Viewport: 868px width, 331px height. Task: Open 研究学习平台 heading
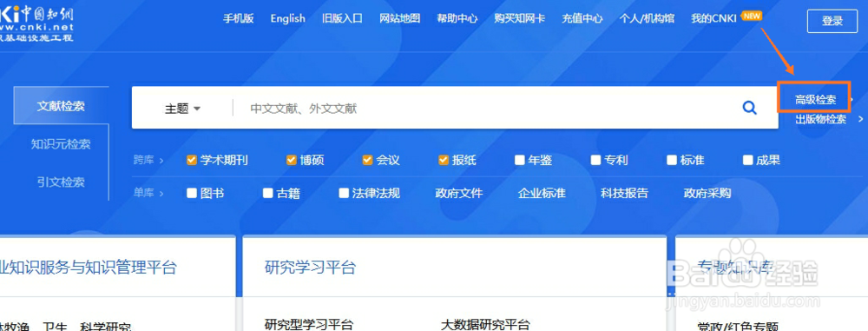(x=310, y=268)
